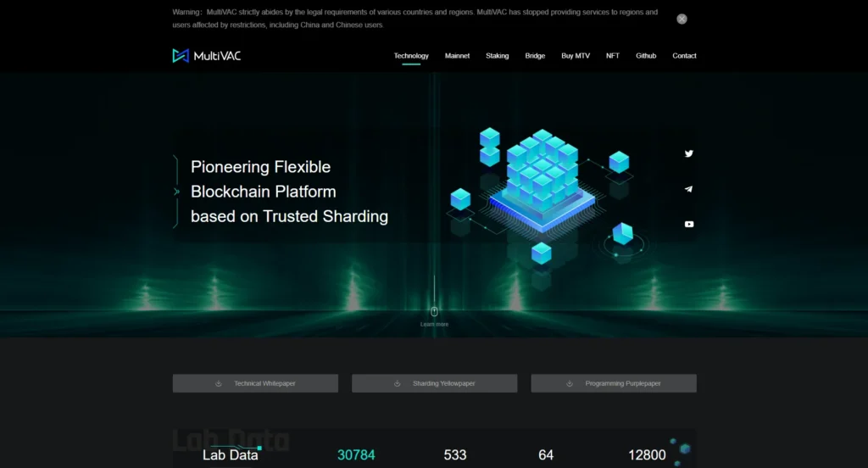Open the Twitter social link
Viewport: 868px width, 468px height.
tap(688, 153)
